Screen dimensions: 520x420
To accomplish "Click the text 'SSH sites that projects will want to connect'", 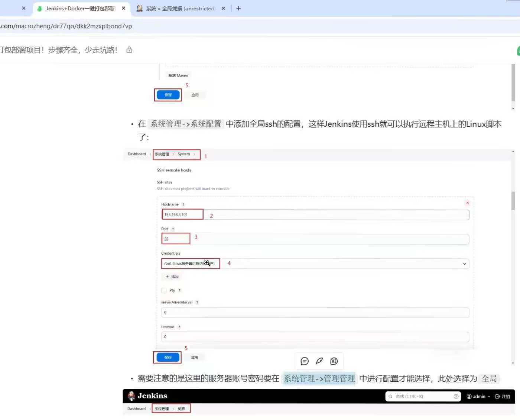I will pyautogui.click(x=193, y=189).
